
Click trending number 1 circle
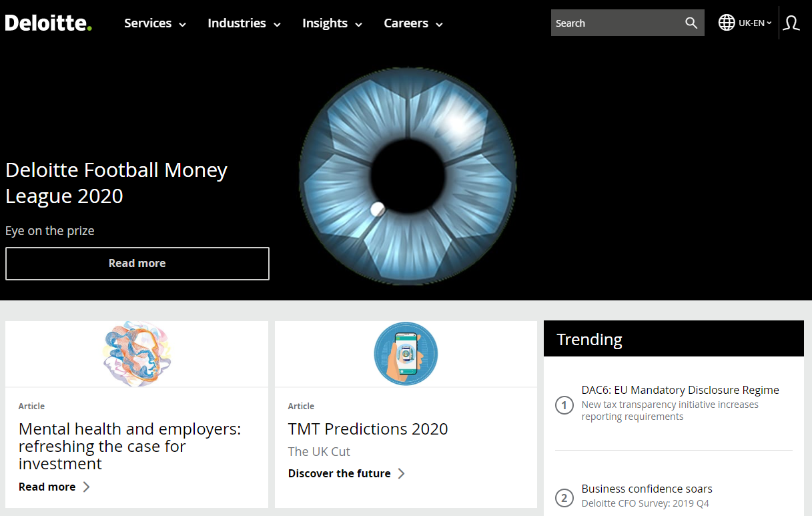(x=564, y=405)
